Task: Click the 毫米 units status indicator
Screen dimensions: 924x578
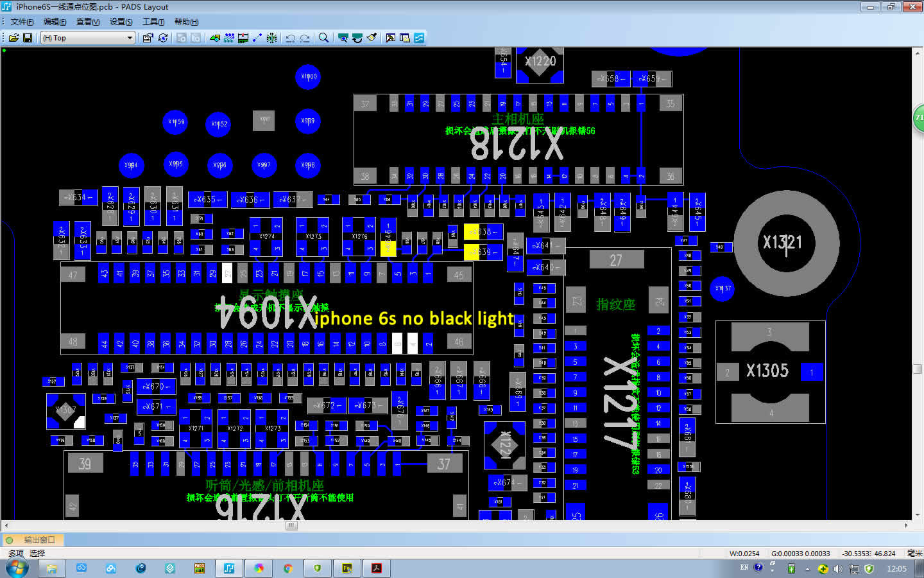Action: pos(914,554)
